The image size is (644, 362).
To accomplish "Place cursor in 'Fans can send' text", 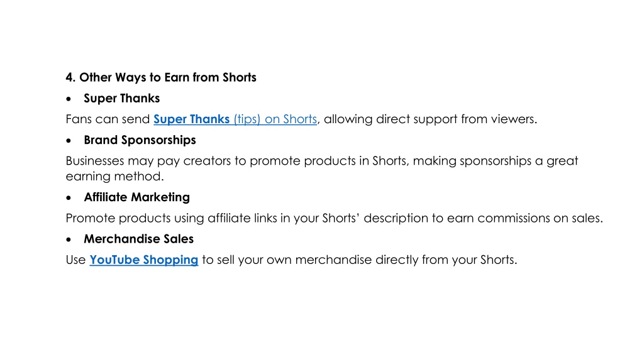I will coord(108,119).
